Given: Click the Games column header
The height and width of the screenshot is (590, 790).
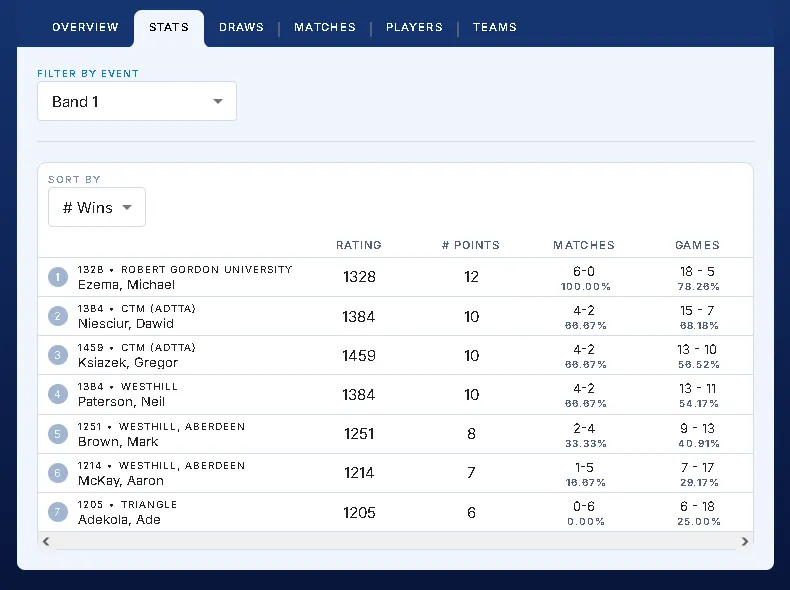Looking at the screenshot, I should (697, 245).
